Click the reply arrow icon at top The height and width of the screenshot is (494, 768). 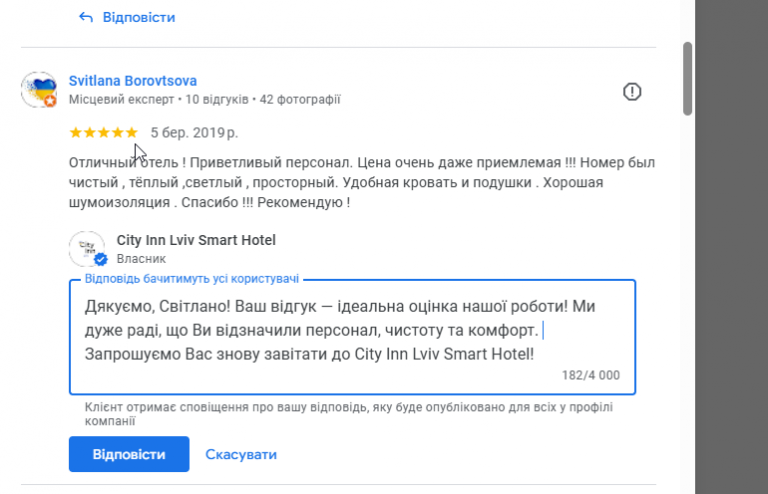(x=85, y=17)
